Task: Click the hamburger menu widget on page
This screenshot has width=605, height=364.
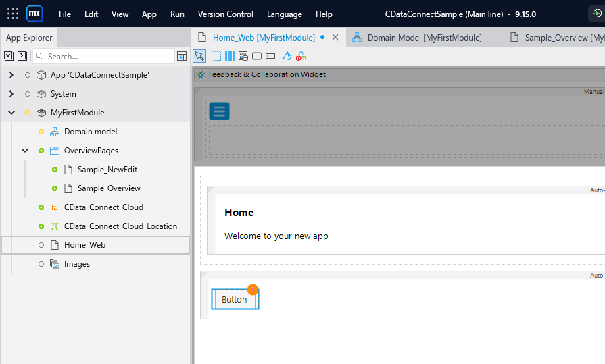Action: pyautogui.click(x=219, y=111)
